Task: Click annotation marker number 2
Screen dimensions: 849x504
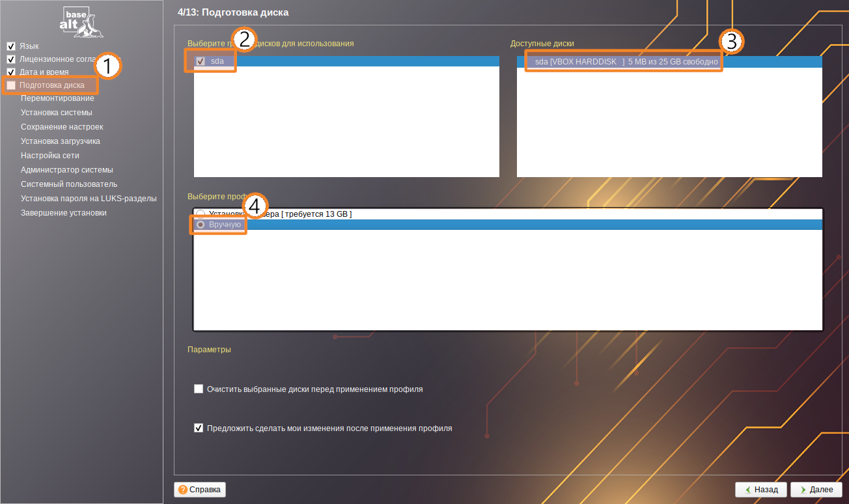Action: 244,40
